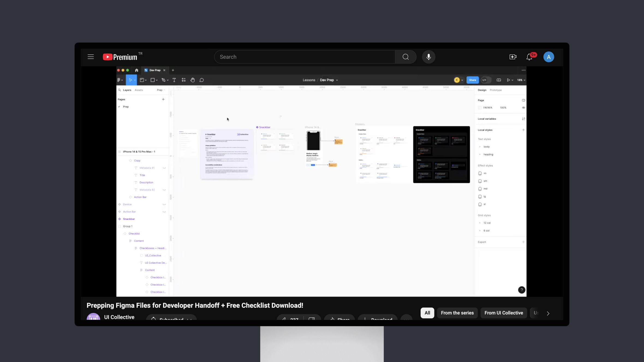Toggle page background visibility eye
The image size is (644, 362).
click(523, 108)
